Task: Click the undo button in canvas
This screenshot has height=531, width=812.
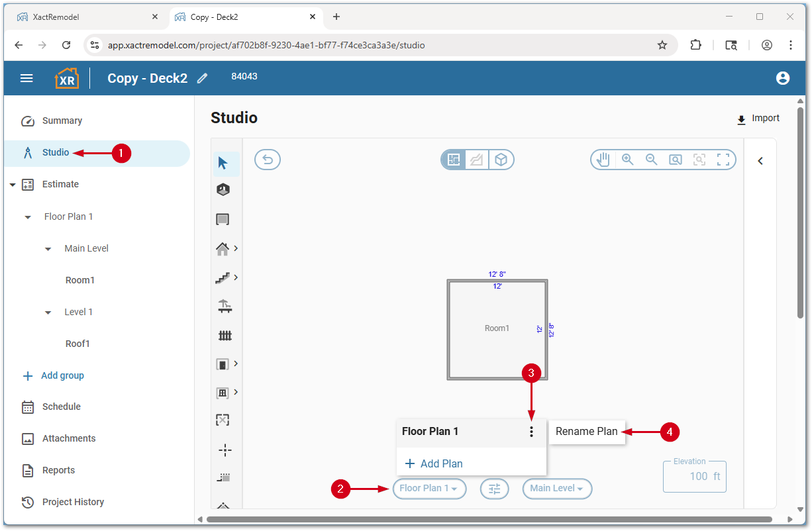Action: (268, 160)
